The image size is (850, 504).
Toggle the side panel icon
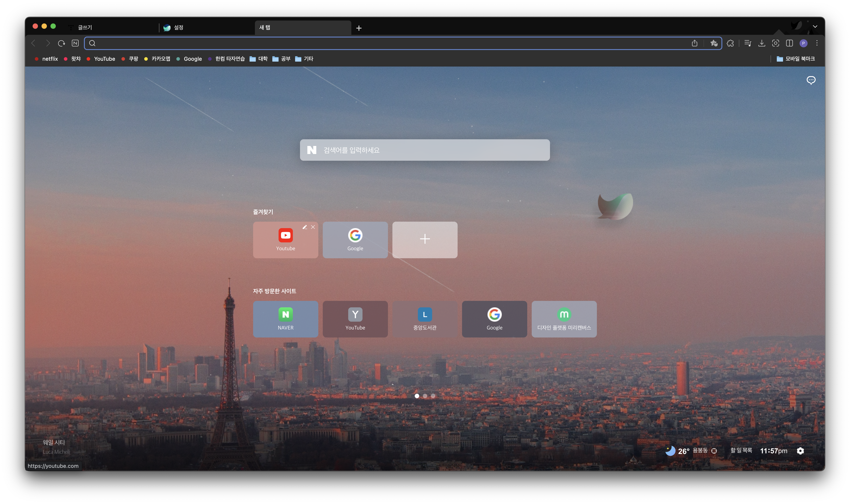click(789, 43)
